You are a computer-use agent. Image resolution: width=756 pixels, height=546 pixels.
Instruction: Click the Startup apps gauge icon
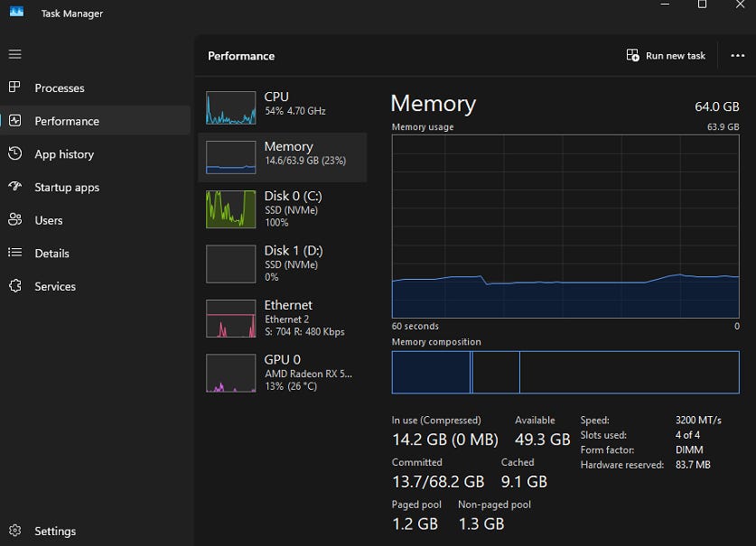pyautogui.click(x=15, y=187)
